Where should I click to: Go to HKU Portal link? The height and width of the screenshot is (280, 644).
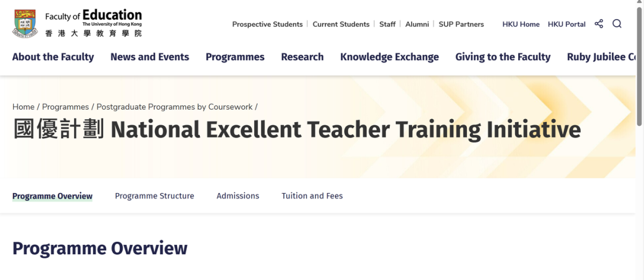point(566,24)
